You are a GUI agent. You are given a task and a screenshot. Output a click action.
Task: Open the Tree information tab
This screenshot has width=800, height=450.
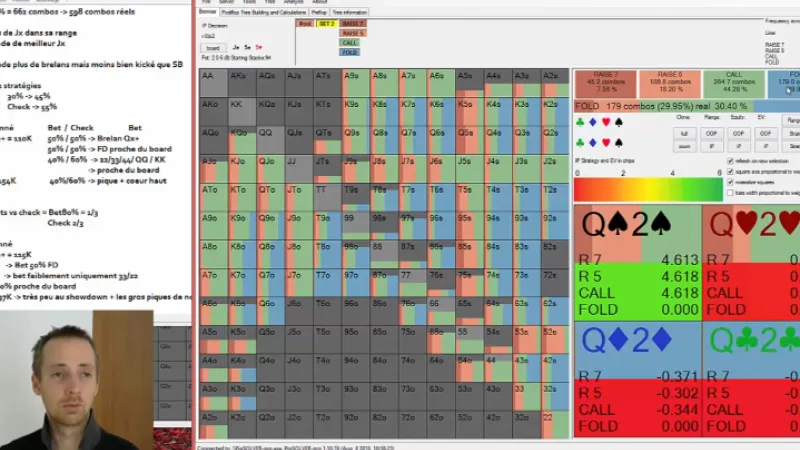(350, 12)
